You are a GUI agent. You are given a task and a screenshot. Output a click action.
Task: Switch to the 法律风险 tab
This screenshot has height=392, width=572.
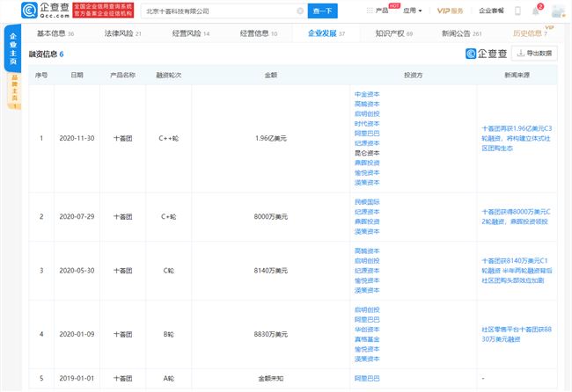click(x=123, y=33)
